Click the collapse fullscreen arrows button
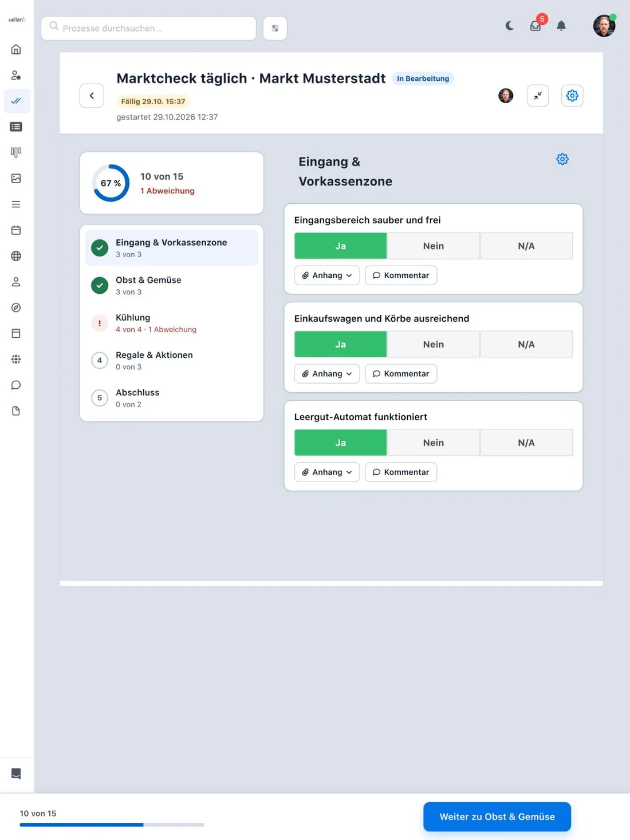630x840 pixels. click(538, 96)
